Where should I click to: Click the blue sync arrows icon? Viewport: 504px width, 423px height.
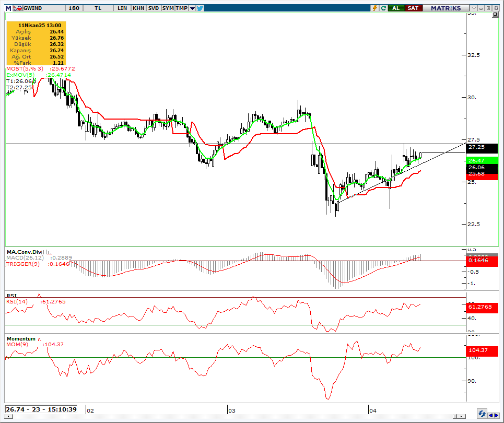tap(482, 414)
